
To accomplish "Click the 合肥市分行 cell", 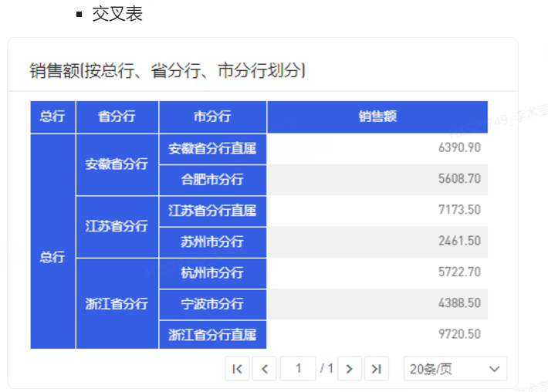I will point(212,179).
